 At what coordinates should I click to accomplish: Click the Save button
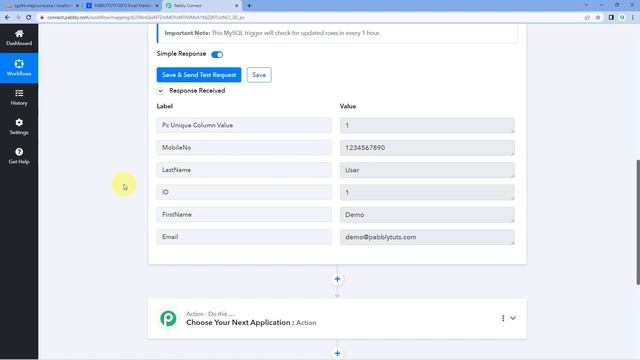(259, 75)
